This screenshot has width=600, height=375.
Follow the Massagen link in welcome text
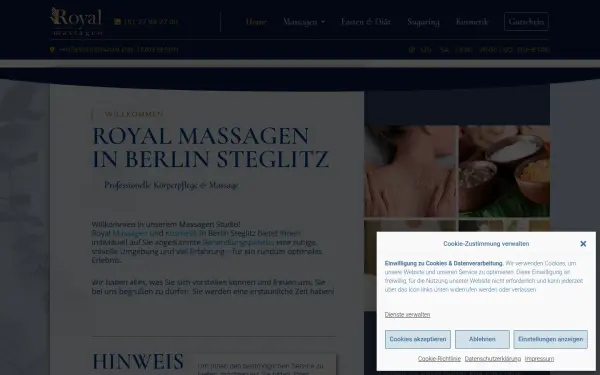pyautogui.click(x=130, y=233)
